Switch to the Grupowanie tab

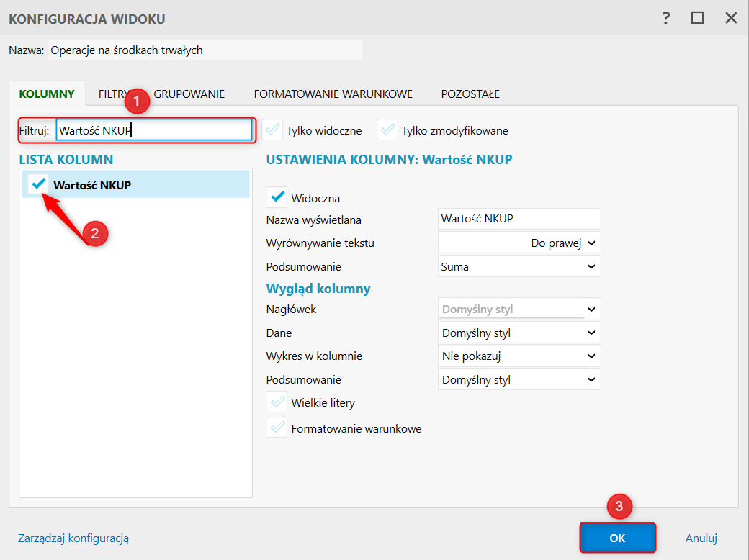point(190,94)
